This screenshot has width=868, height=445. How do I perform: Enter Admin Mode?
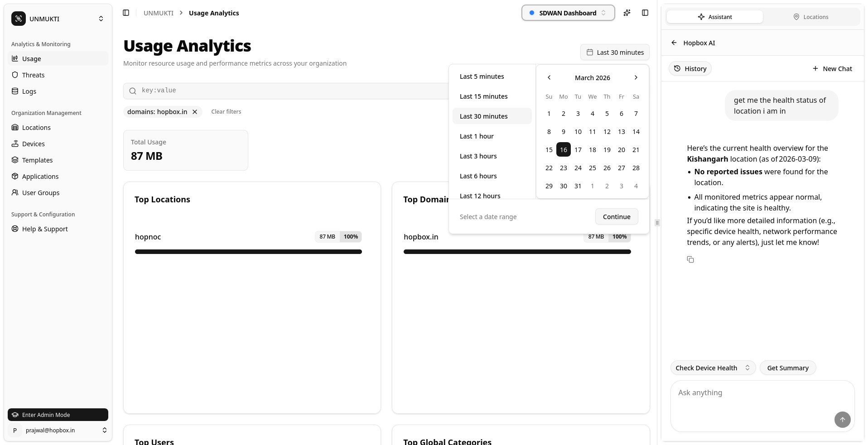point(58,415)
